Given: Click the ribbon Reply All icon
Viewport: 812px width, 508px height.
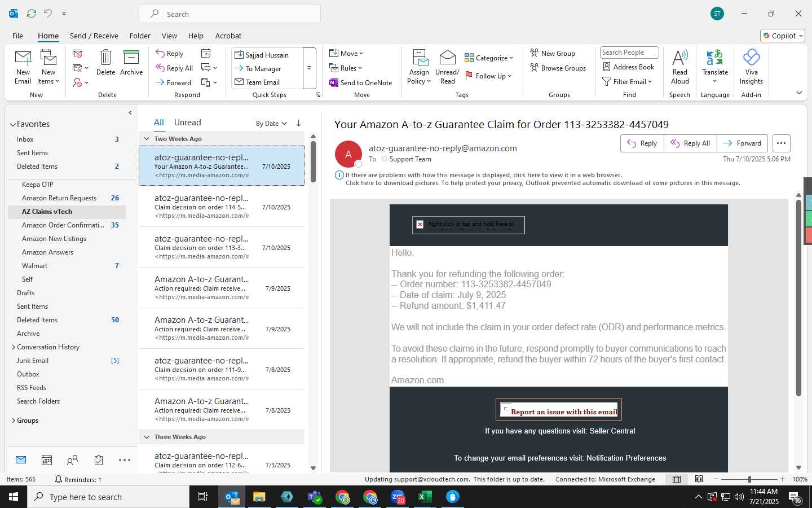Looking at the screenshot, I should 160,68.
